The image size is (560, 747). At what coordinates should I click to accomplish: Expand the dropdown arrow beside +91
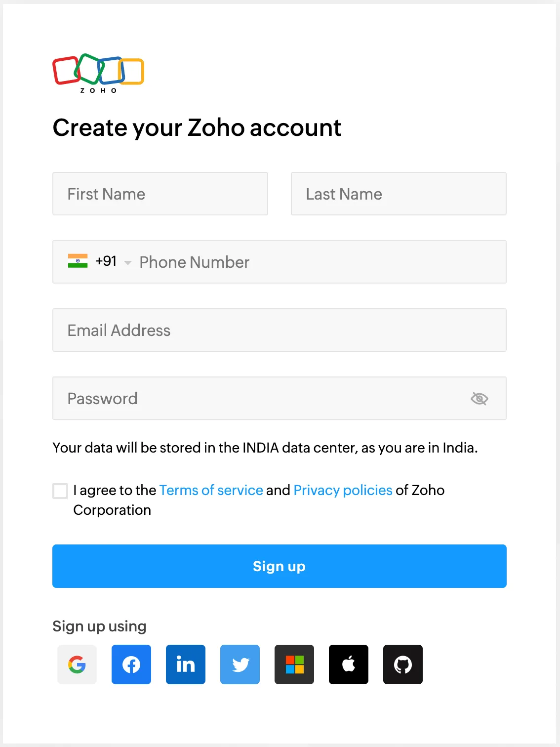click(128, 262)
